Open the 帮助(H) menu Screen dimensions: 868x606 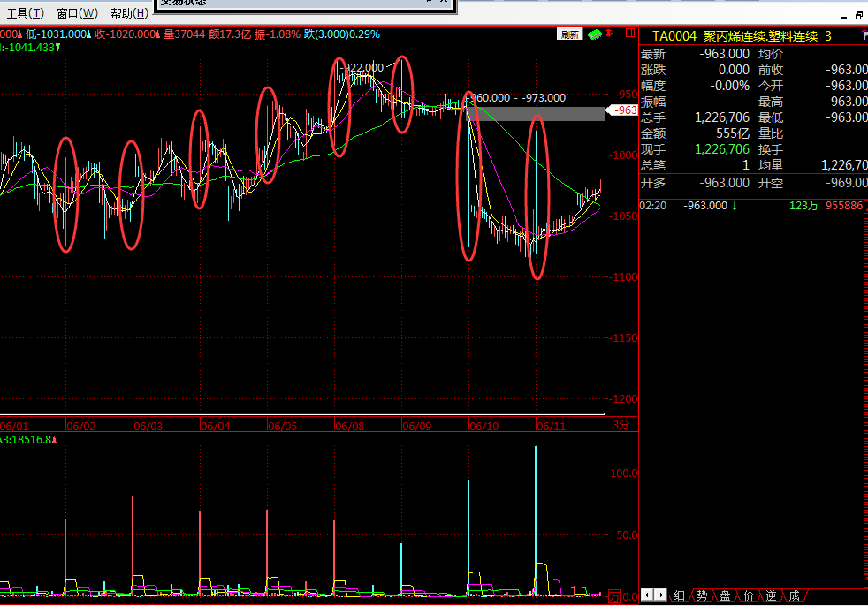pos(130,13)
